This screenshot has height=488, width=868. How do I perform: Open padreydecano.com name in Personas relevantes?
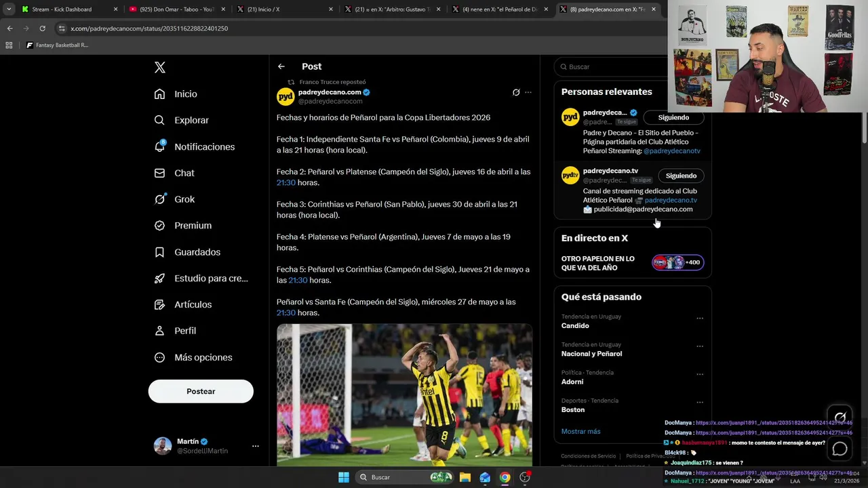pyautogui.click(x=605, y=113)
